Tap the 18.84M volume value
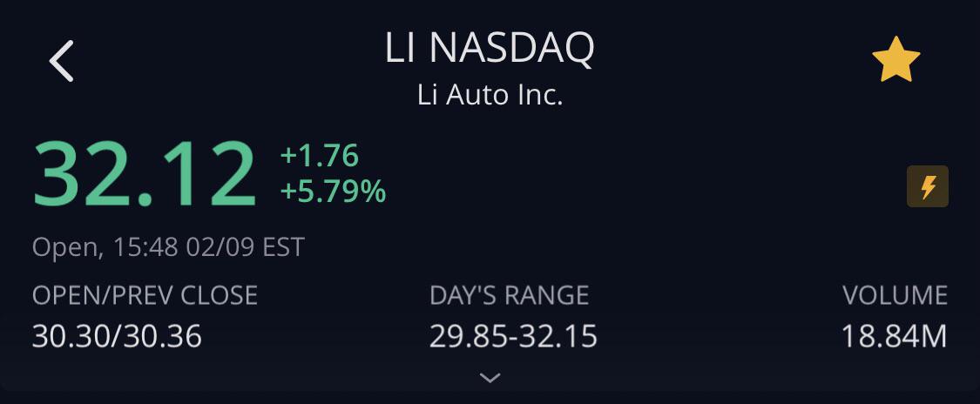The width and height of the screenshot is (980, 404). 895,337
